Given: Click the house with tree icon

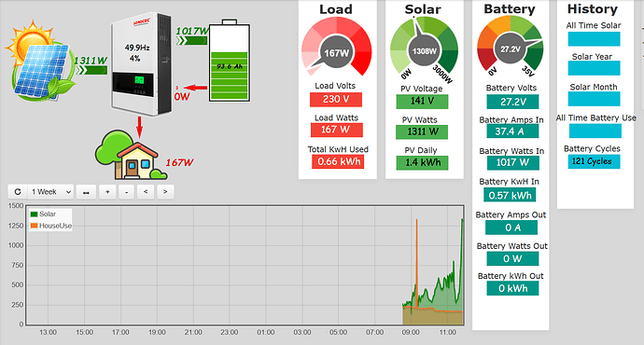Looking at the screenshot, I should click(131, 155).
